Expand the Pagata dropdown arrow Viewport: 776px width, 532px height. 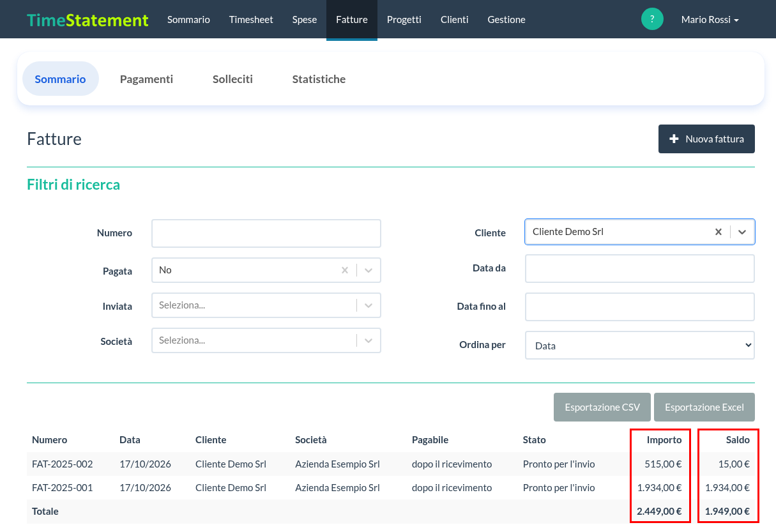tap(369, 270)
